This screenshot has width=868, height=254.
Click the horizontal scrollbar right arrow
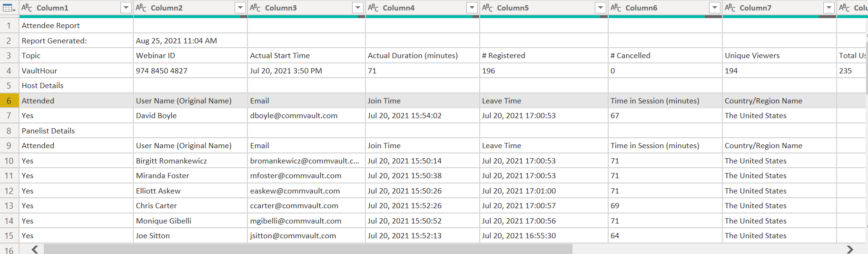click(850, 249)
